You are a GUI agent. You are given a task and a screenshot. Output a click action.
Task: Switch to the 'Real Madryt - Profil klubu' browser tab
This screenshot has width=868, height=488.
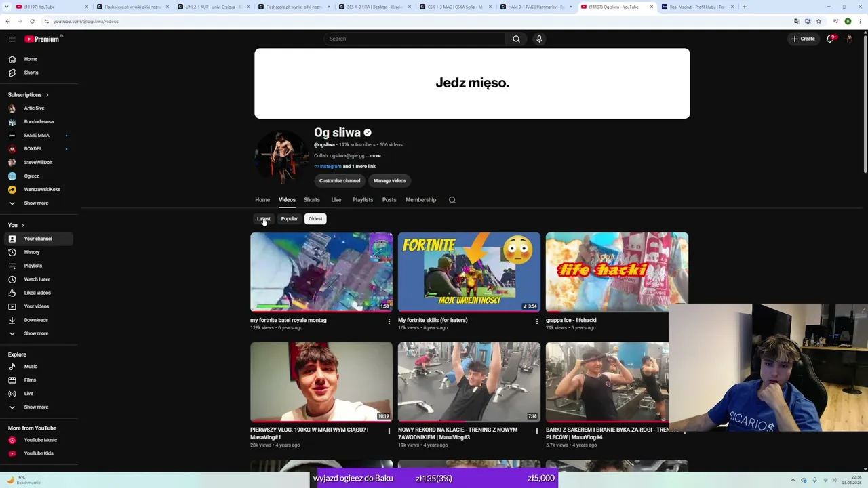(698, 7)
